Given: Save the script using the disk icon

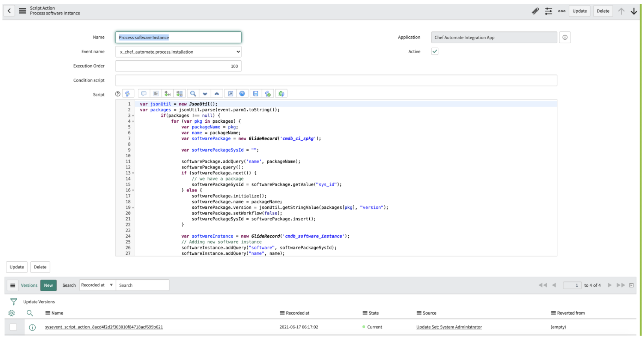Looking at the screenshot, I should (x=256, y=93).
